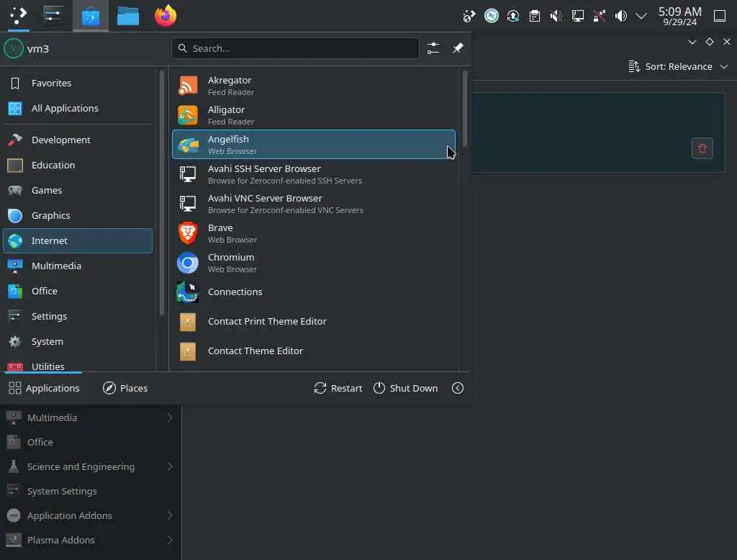Viewport: 737px width, 560px height.
Task: Click the Discover taskbar icon
Action: coord(91,16)
